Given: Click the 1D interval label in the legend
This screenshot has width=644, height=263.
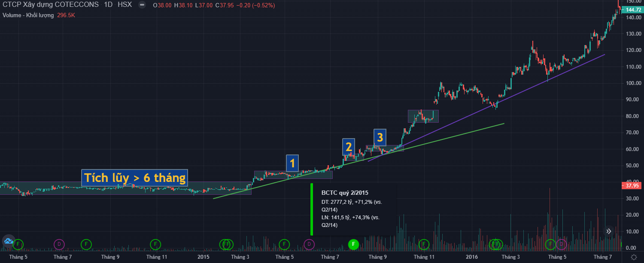Looking at the screenshot, I should (107, 5).
